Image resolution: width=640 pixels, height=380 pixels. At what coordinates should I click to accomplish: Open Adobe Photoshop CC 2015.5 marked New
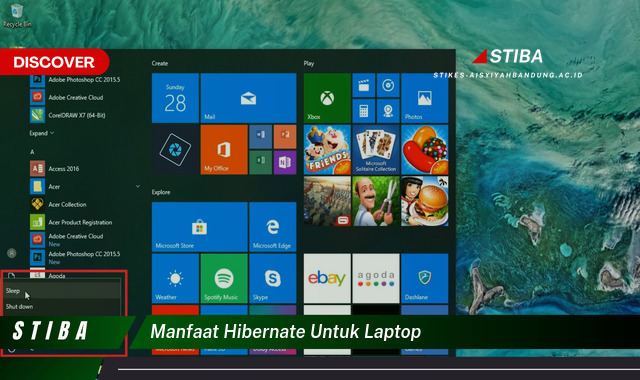point(76,258)
